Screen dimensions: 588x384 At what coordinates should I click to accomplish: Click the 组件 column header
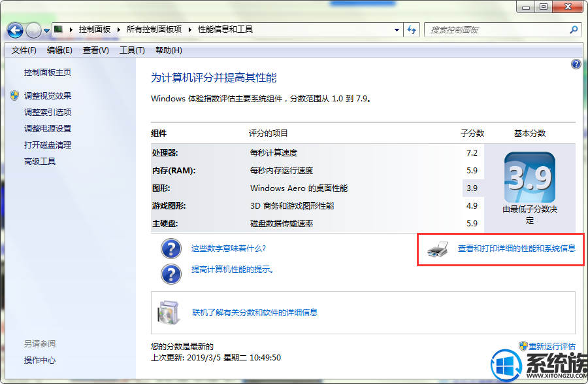(x=159, y=133)
